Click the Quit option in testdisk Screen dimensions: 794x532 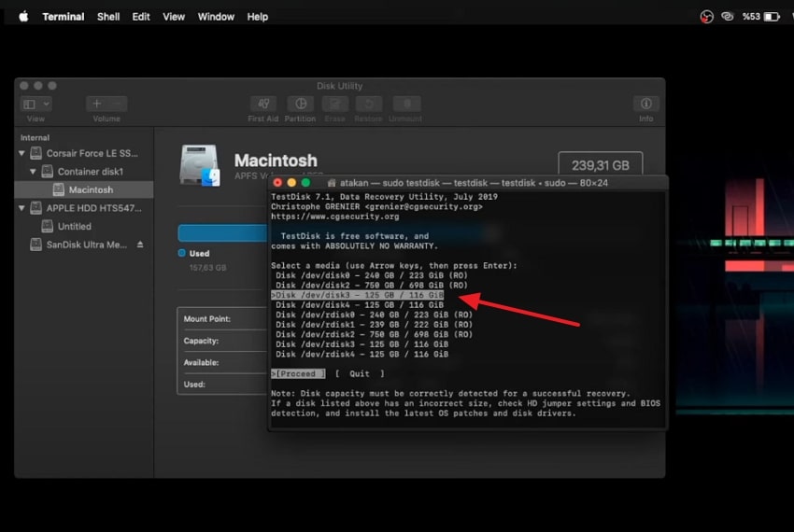(360, 373)
